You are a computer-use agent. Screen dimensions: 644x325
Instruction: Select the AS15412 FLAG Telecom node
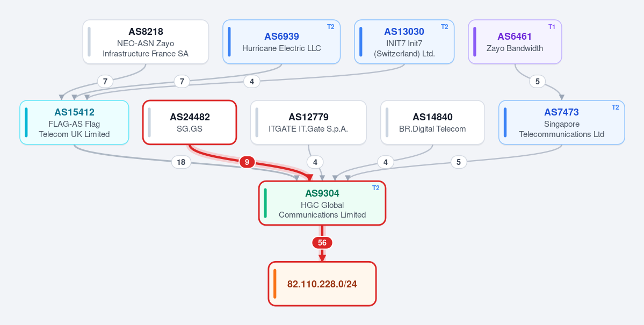click(x=74, y=122)
